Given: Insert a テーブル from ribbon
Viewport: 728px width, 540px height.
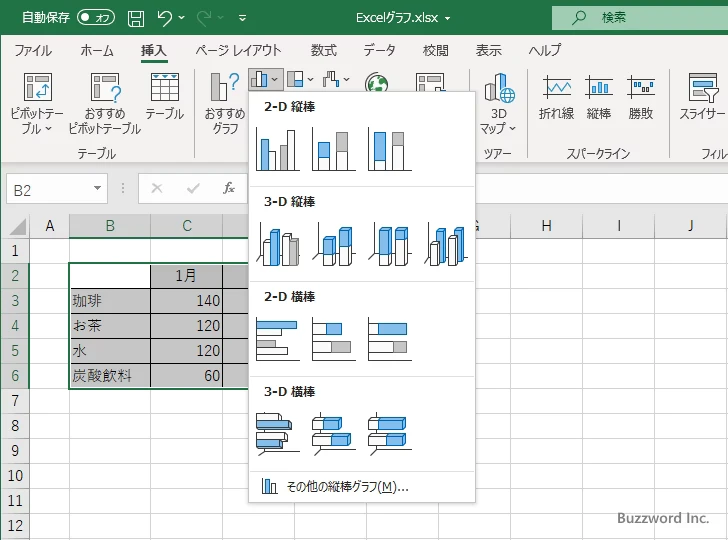Looking at the screenshot, I should click(x=164, y=96).
